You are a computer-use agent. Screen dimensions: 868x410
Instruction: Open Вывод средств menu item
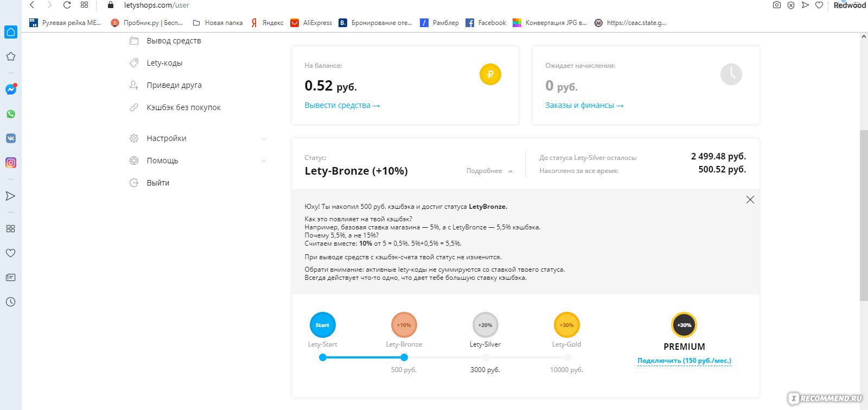(174, 41)
